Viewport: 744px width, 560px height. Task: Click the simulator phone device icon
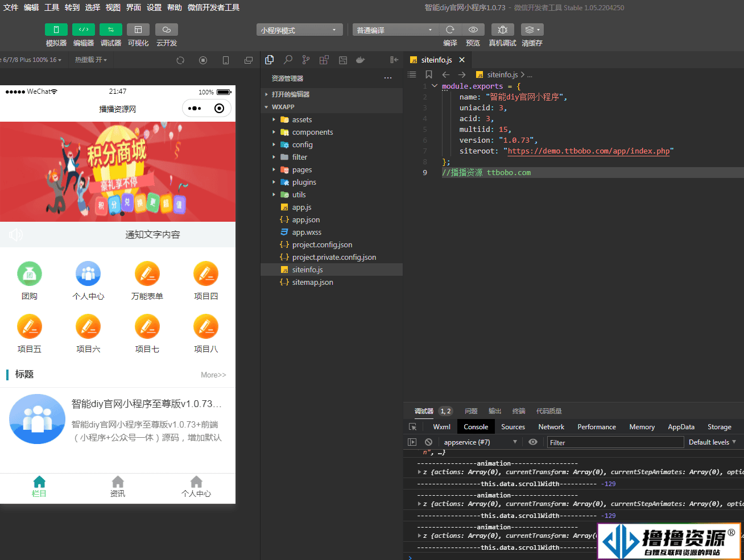[x=226, y=60]
